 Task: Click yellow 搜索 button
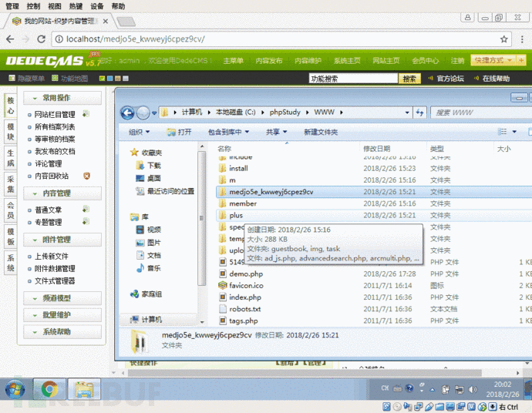coord(409,79)
